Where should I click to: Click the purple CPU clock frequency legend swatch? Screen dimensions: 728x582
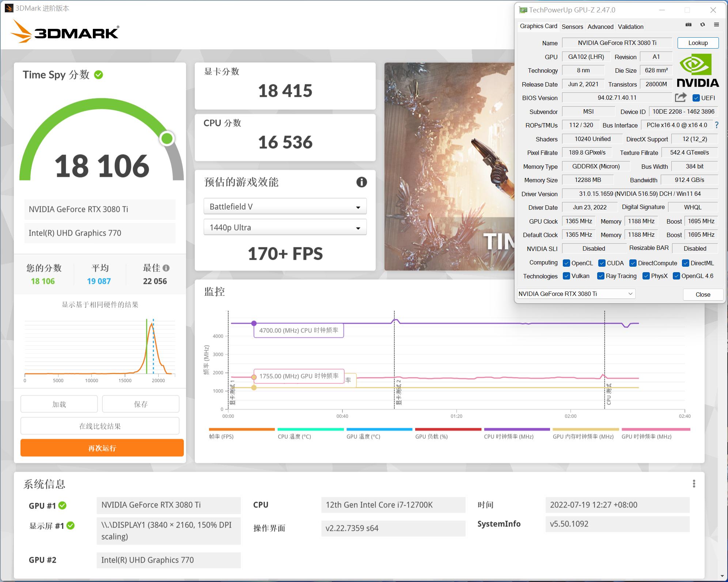(517, 429)
